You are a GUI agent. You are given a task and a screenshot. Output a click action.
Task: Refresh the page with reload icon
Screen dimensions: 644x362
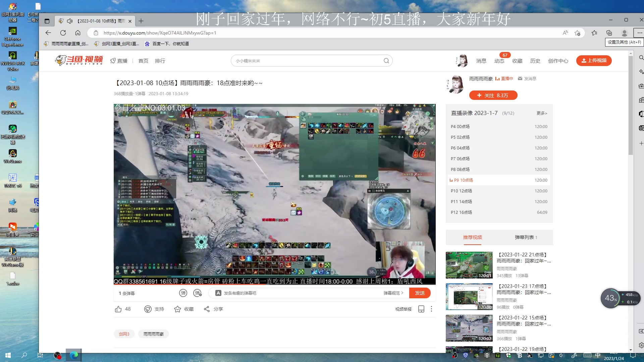(63, 33)
